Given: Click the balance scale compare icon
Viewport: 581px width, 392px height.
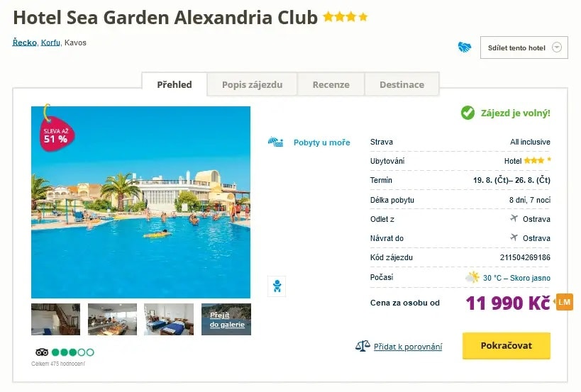Looking at the screenshot, I should tap(363, 346).
